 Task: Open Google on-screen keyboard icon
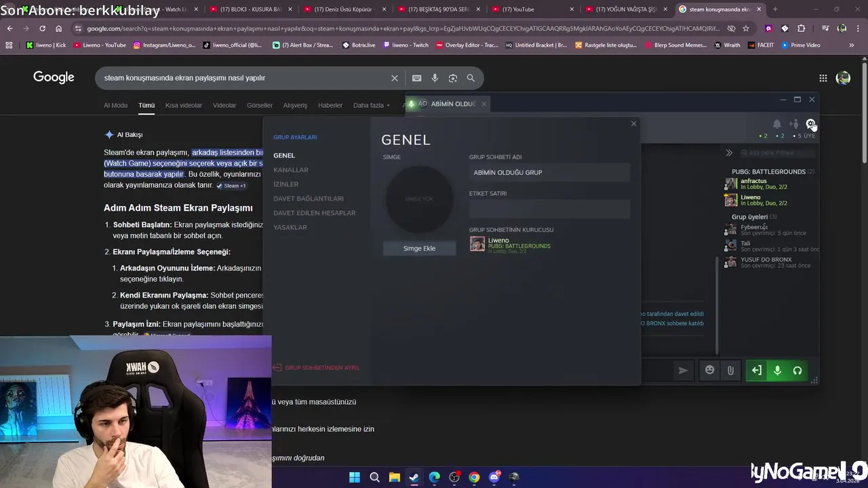(416, 78)
